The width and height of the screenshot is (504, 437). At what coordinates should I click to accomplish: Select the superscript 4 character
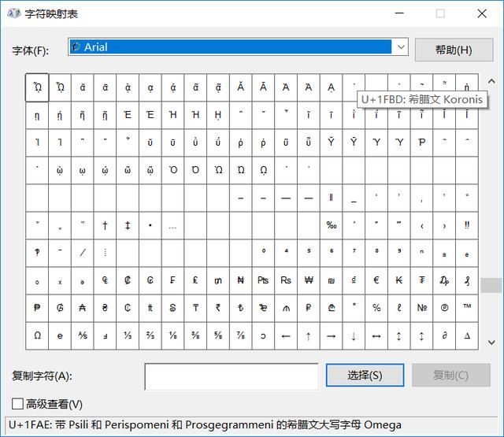coord(286,253)
